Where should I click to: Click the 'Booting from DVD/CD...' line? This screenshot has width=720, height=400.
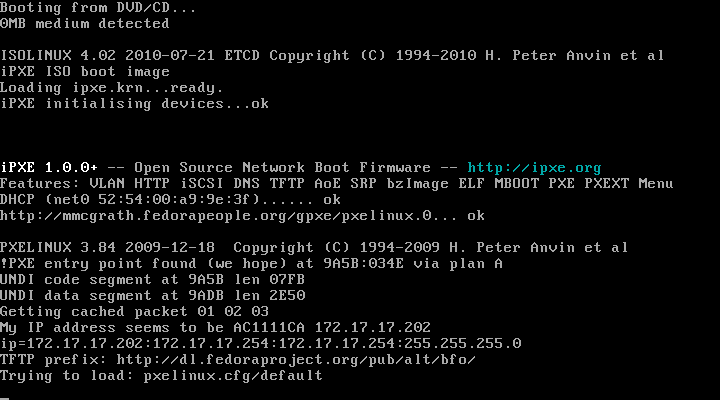point(98,8)
